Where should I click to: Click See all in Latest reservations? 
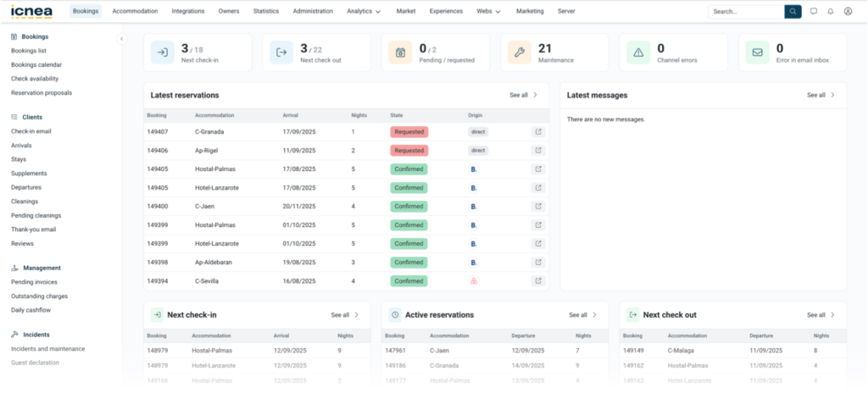point(523,96)
